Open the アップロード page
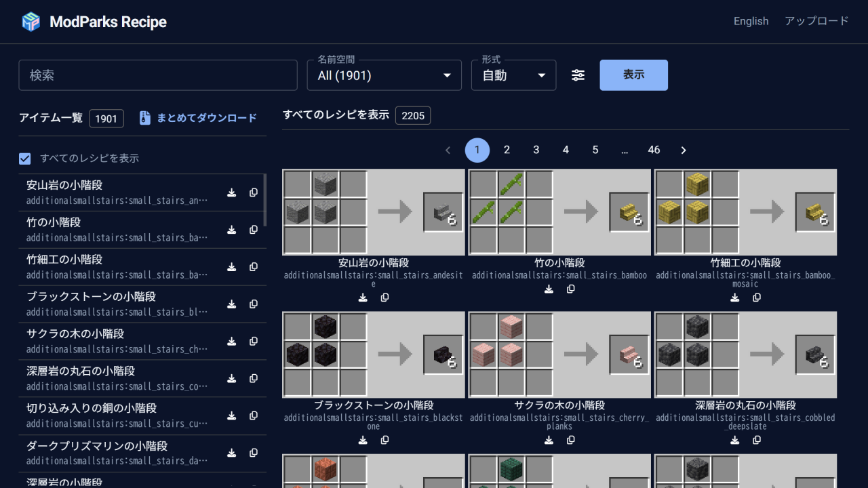868x488 pixels. pos(816,22)
